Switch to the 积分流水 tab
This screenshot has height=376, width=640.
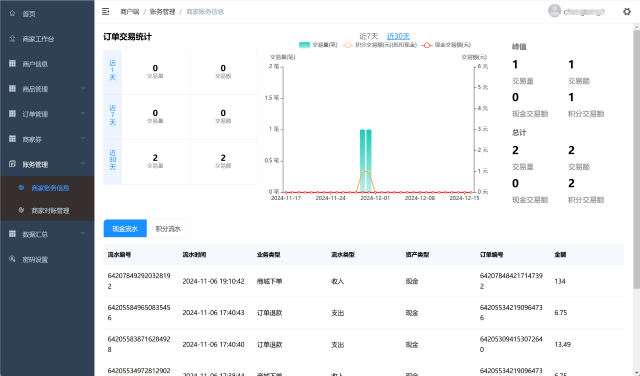click(x=168, y=229)
